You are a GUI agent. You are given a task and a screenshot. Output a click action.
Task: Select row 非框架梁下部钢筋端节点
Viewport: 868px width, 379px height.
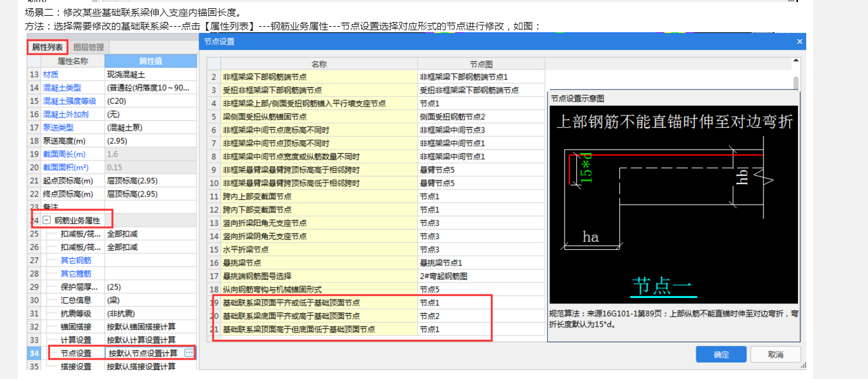(376, 76)
